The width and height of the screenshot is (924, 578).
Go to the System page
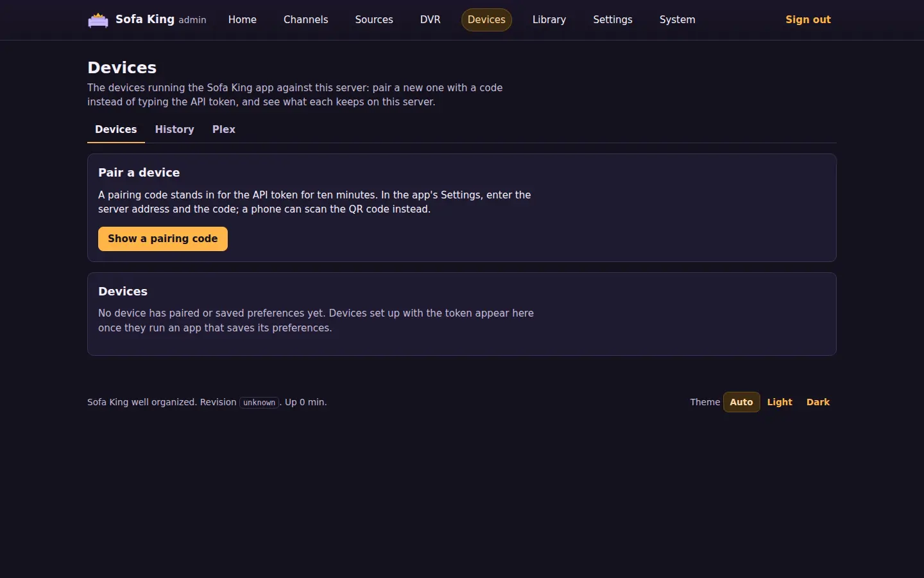(677, 20)
